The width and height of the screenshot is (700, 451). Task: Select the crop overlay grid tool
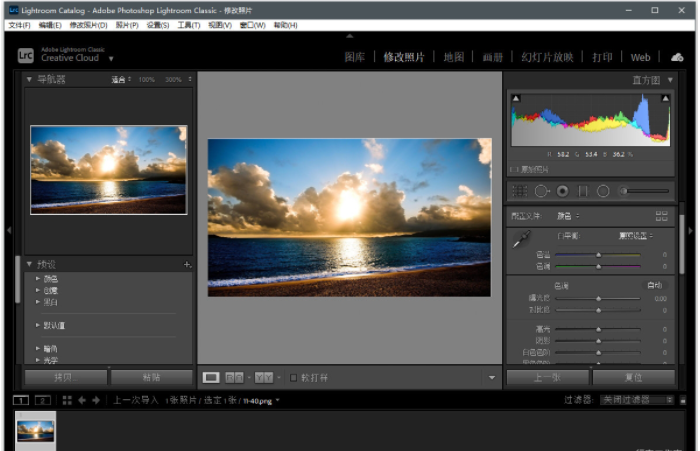(519, 190)
